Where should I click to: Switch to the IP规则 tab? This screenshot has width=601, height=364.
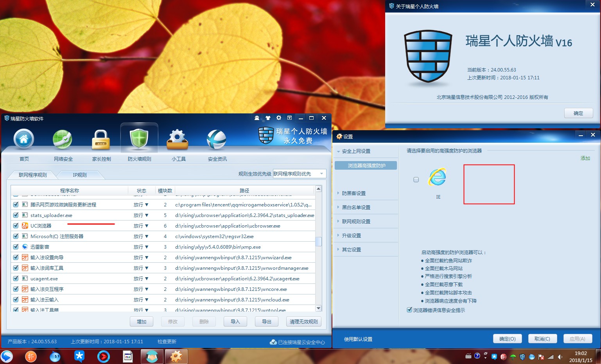click(x=80, y=175)
